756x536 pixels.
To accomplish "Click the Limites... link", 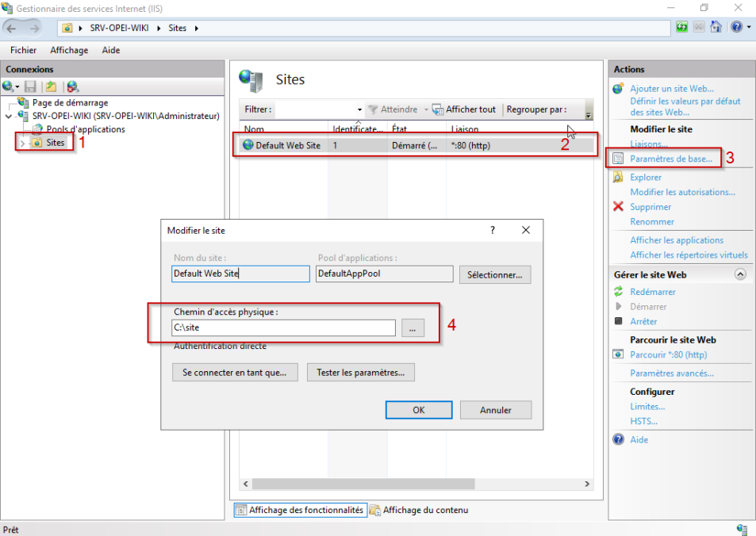I will 647,406.
